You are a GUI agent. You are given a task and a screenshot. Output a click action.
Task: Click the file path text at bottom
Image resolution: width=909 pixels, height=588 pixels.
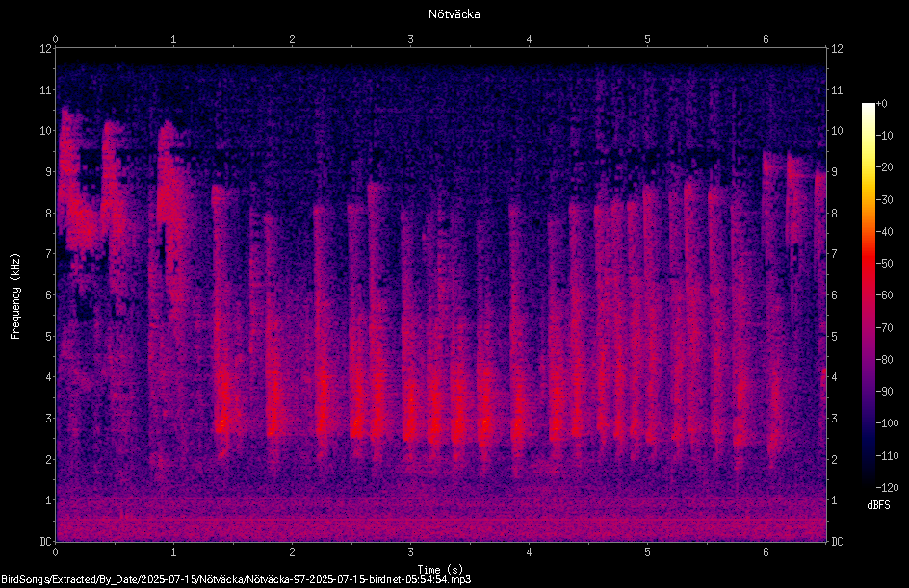[236, 579]
